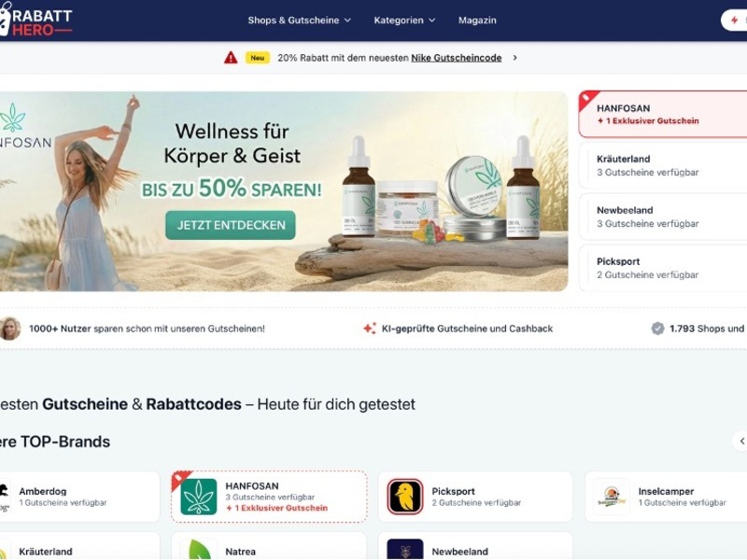Click the red warning triangle icon
Viewport: 747px width, 560px height.
pyautogui.click(x=231, y=58)
